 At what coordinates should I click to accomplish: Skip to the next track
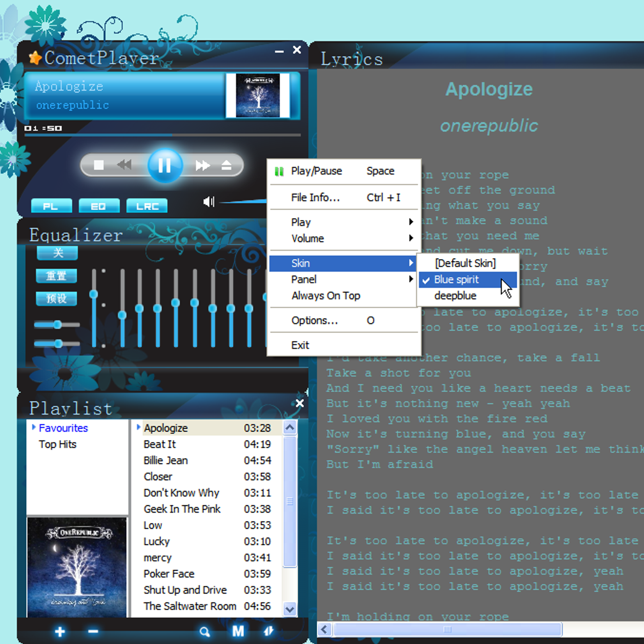(x=202, y=165)
